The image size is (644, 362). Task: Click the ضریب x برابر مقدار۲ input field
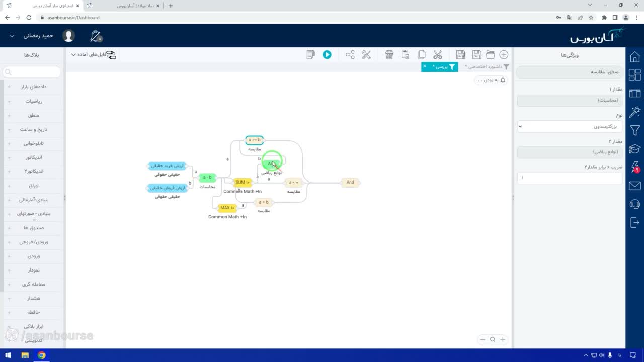click(x=570, y=178)
